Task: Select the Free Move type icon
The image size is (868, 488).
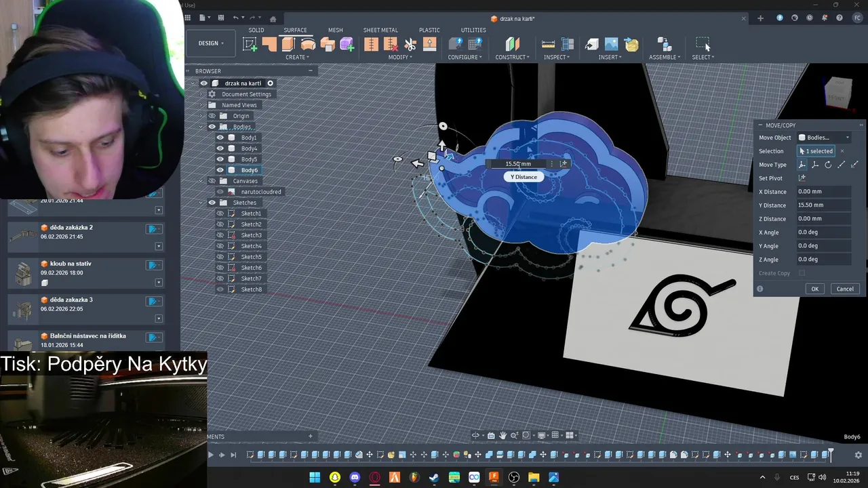Action: point(802,165)
